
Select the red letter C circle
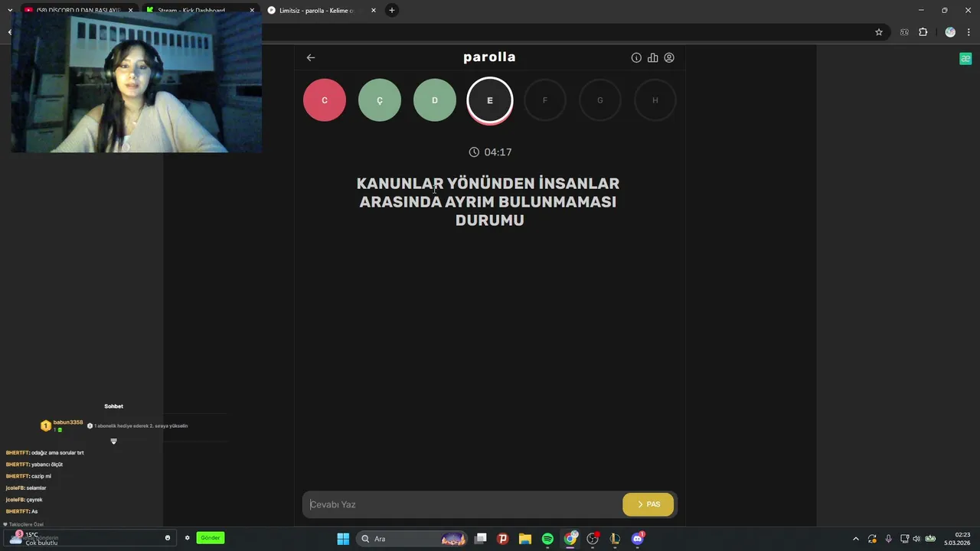coord(325,100)
